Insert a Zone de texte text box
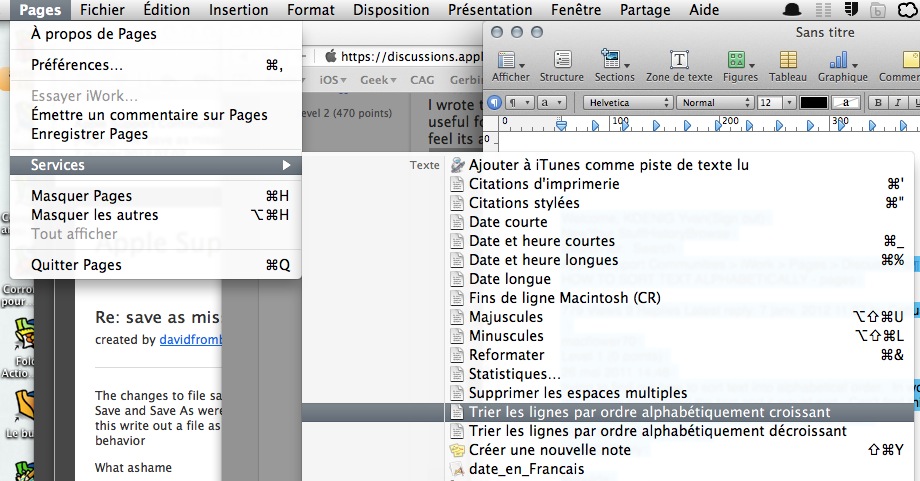Screen dimensions: 920x481 (x=679, y=66)
